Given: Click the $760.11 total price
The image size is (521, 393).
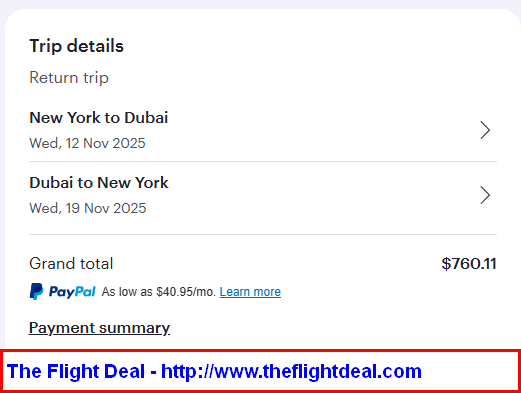Looking at the screenshot, I should [x=469, y=264].
